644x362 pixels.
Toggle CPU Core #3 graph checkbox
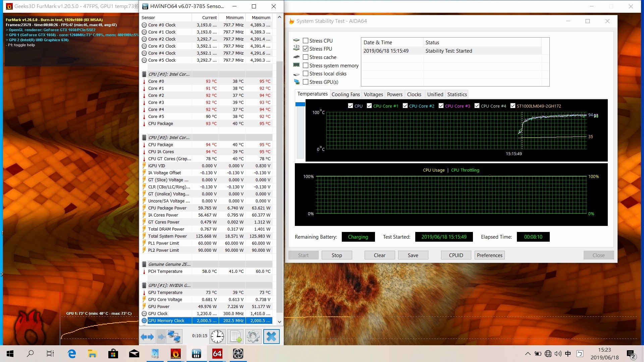coord(441,106)
